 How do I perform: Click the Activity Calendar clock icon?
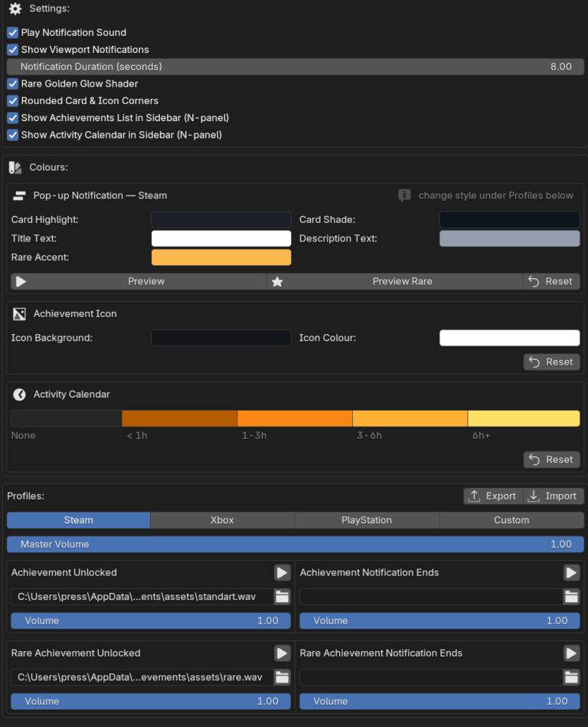pos(19,395)
